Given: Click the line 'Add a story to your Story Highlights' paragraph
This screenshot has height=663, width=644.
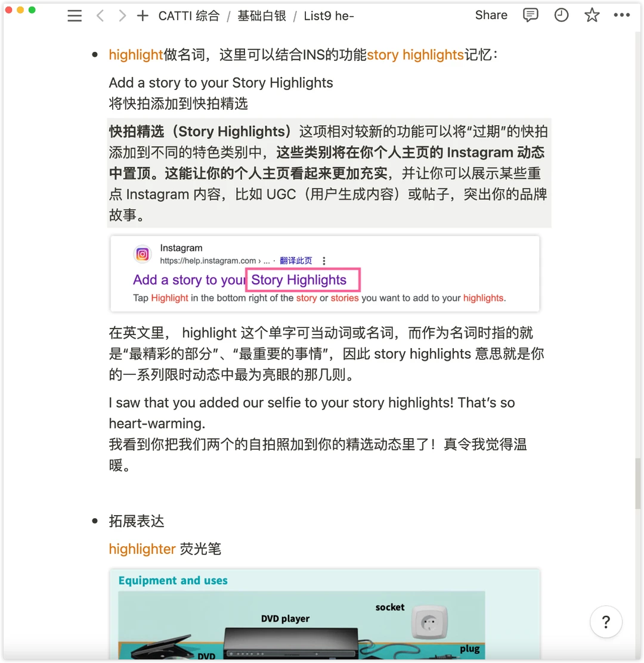Looking at the screenshot, I should point(221,82).
